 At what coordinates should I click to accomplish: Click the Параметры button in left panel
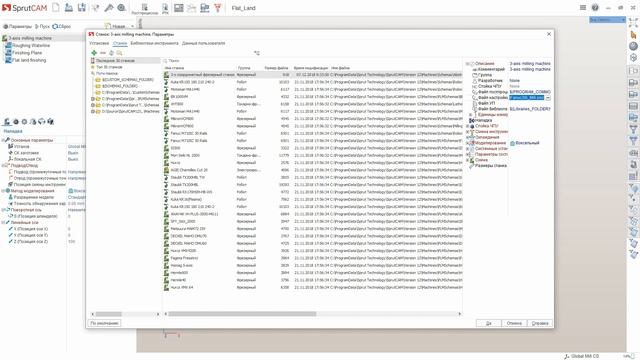(17, 27)
